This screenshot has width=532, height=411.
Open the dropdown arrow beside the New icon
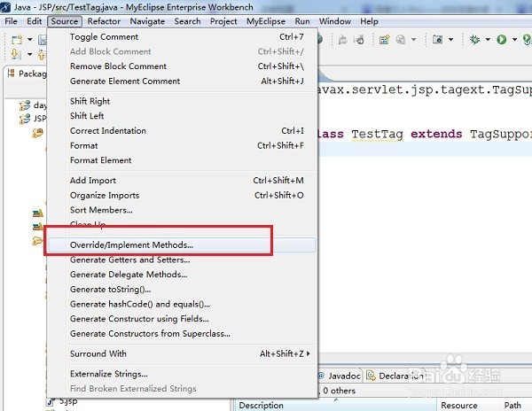[30, 40]
